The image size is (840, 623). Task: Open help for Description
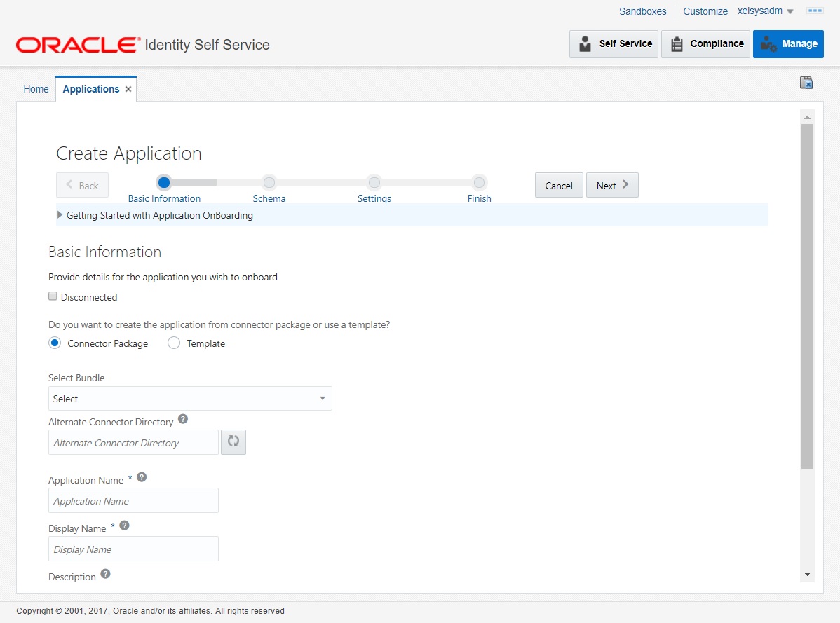[x=105, y=574]
